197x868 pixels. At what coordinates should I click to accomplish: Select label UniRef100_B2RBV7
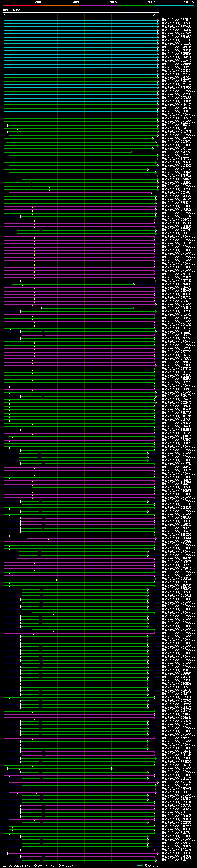(x=176, y=589)
